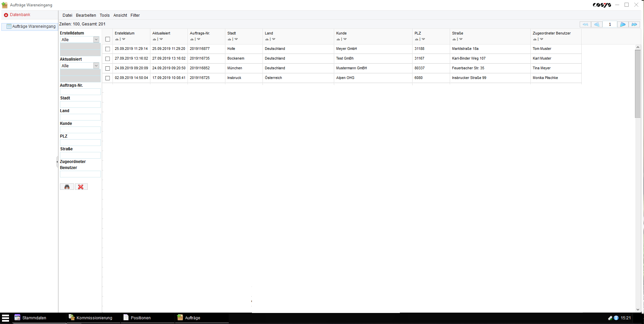
Task: Open the Aktualisiert 'Alle' dropdown
Action: point(96,66)
